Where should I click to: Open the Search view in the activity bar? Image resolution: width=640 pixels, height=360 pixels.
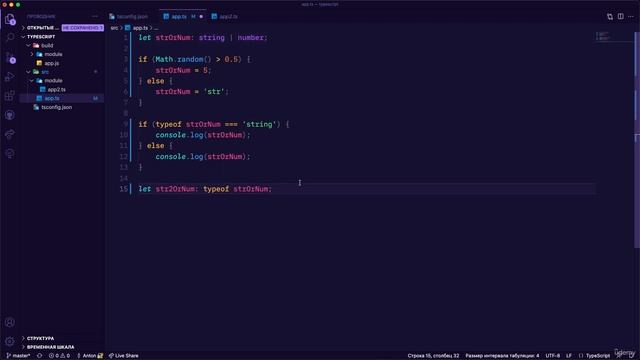[x=10, y=38]
